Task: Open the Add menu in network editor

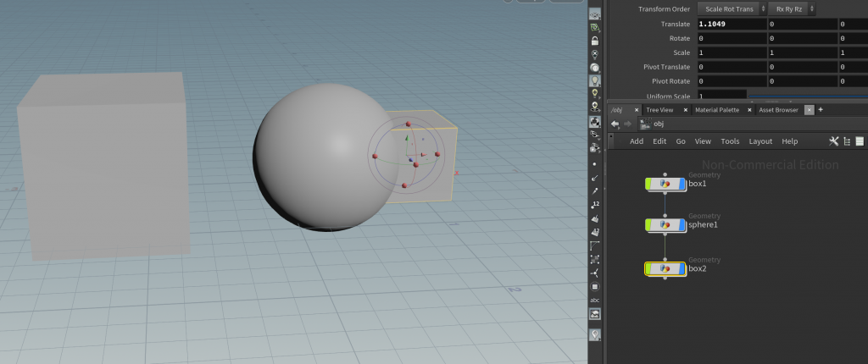Action: click(637, 141)
